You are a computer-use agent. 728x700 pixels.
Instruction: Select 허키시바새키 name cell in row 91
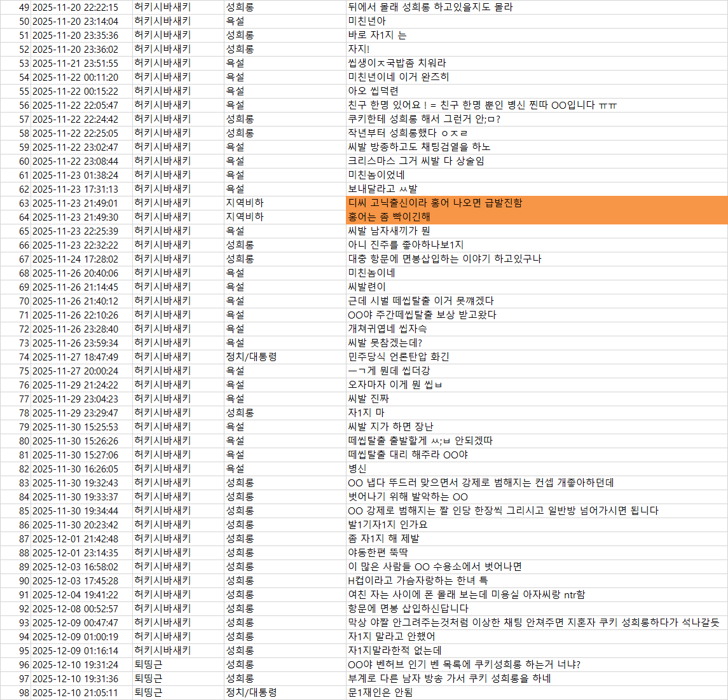(x=178, y=594)
